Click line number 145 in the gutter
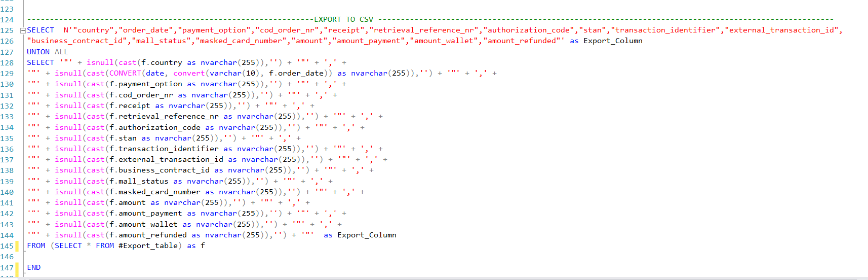The width and height of the screenshot is (868, 280). (7, 246)
